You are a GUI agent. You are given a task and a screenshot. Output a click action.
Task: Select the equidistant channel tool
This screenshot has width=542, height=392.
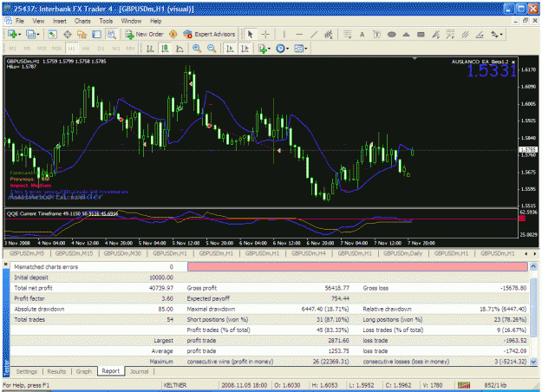click(329, 34)
